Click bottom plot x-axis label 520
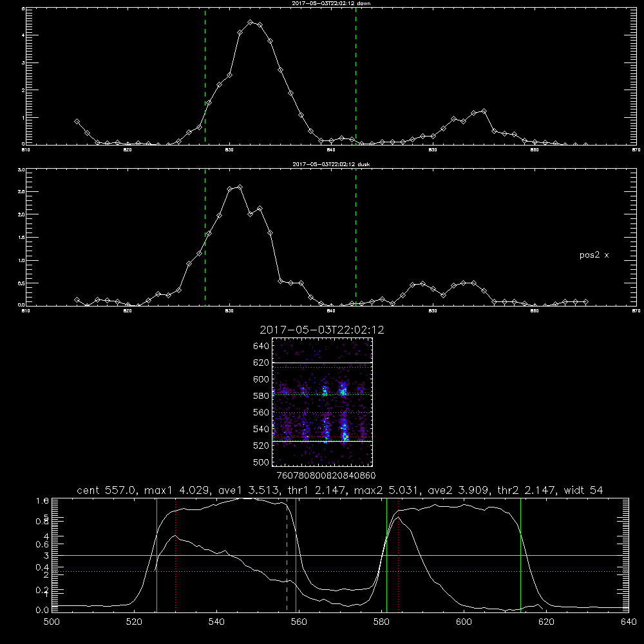Image resolution: width=644 pixels, height=644 pixels. coord(134,622)
